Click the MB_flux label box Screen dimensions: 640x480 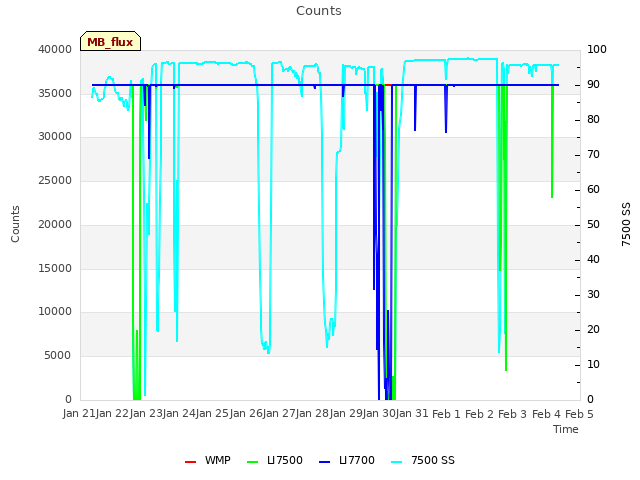click(110, 41)
